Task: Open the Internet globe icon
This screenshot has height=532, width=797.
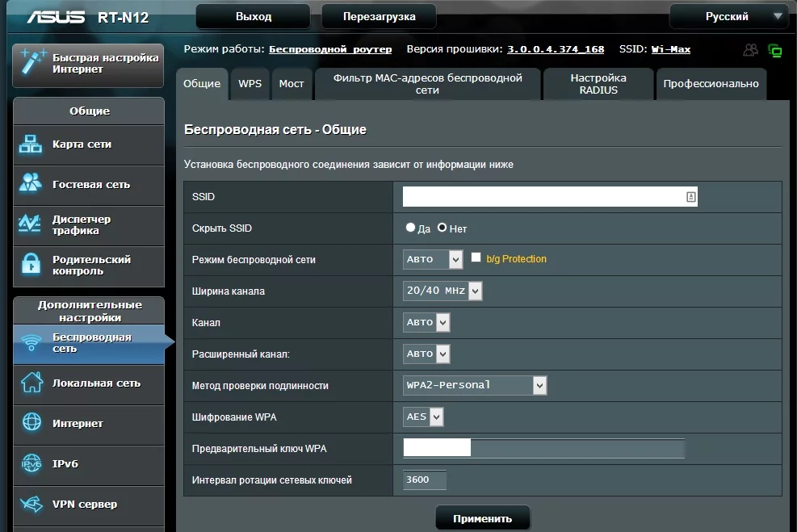Action: [31, 423]
